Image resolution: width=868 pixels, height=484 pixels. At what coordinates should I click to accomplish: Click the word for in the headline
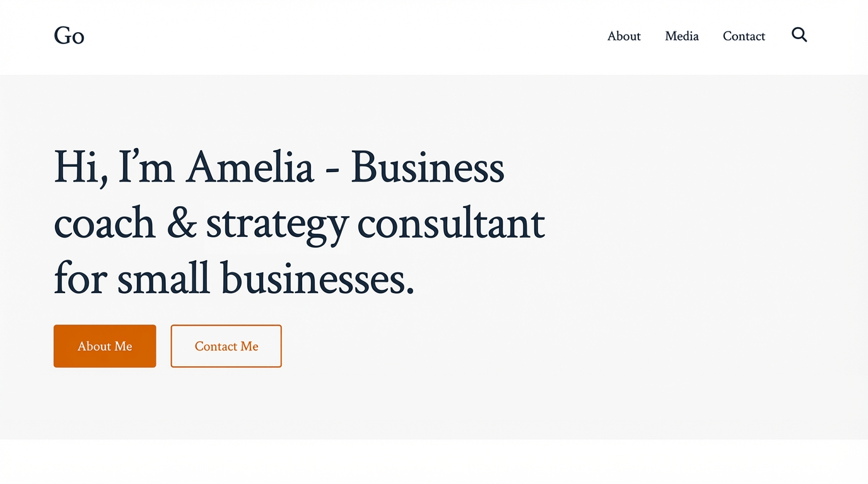pyautogui.click(x=79, y=279)
